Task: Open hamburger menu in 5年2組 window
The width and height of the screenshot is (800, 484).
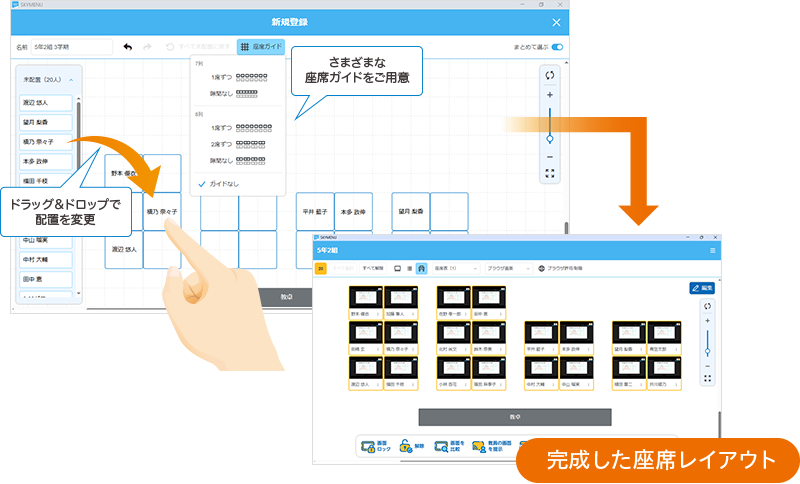Action: 713,250
